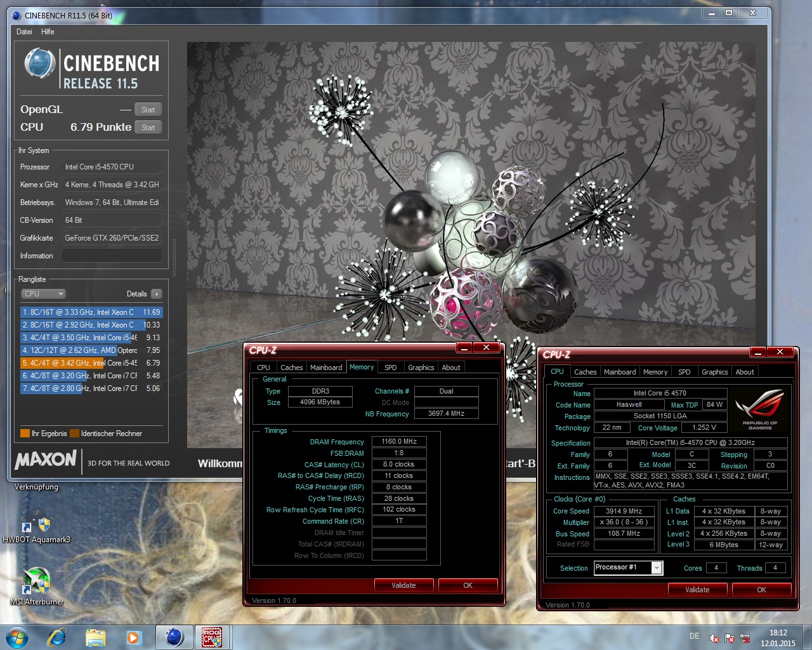Switch to Cinebench taskbar button
This screenshot has width=812, height=650.
tap(174, 637)
